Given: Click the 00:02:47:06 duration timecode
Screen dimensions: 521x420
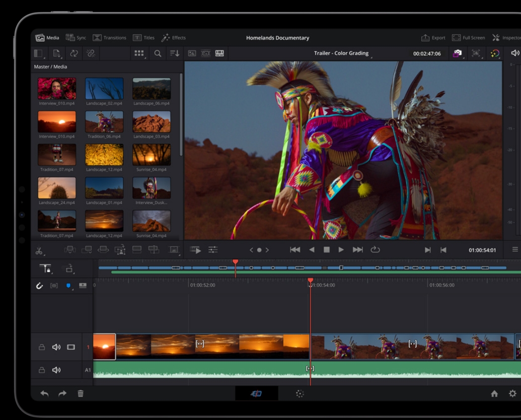Looking at the screenshot, I should (x=427, y=54).
